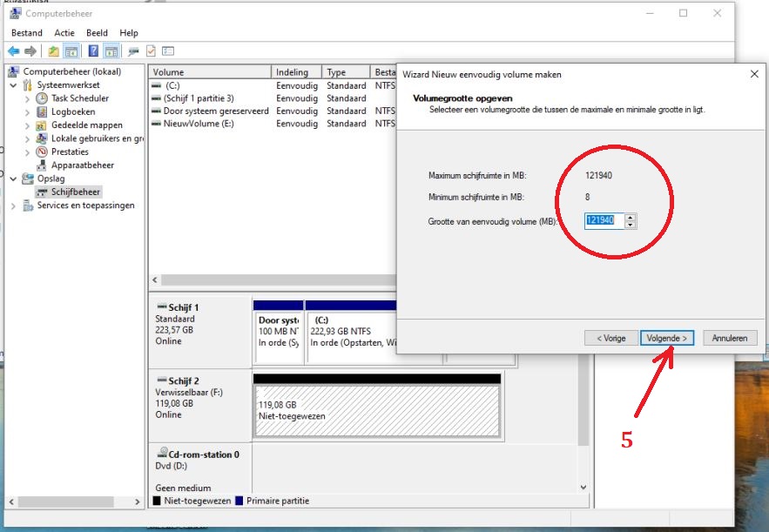The height and width of the screenshot is (532, 769).
Task: Collapse the Opslag tree node
Action: [x=14, y=178]
